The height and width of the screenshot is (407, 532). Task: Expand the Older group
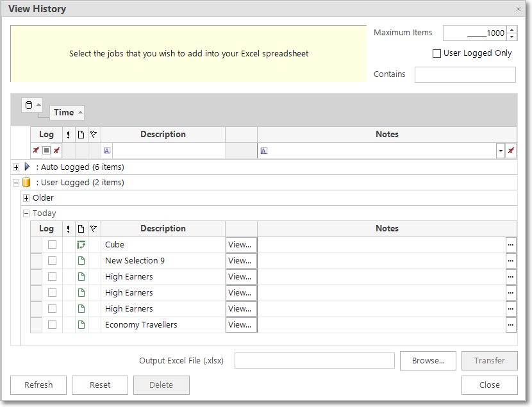(26, 198)
